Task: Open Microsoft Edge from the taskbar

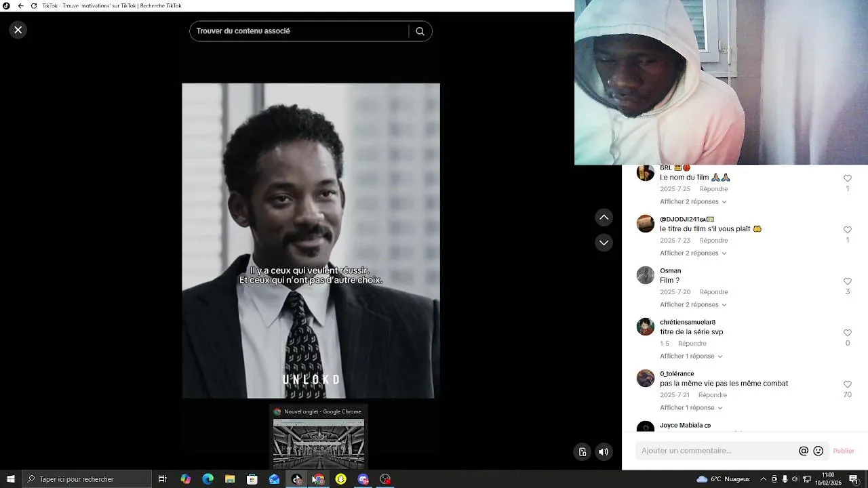Action: click(x=208, y=479)
